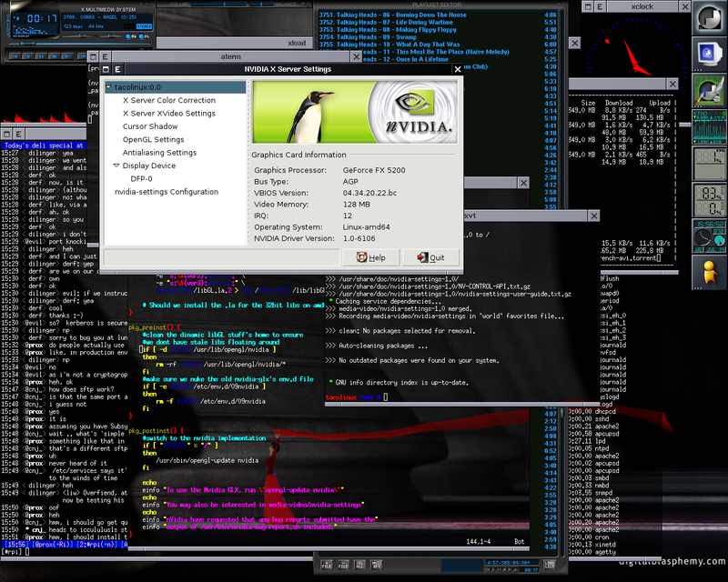The width and height of the screenshot is (728, 582).
Task: Click the Quit button in NVIDIA settings
Action: pos(430,257)
